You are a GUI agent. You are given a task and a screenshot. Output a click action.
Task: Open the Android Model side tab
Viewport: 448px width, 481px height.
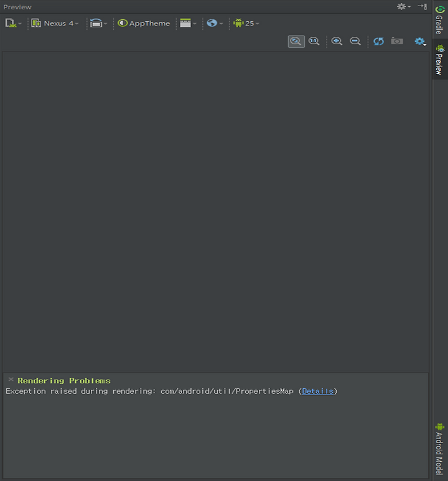(x=439, y=449)
